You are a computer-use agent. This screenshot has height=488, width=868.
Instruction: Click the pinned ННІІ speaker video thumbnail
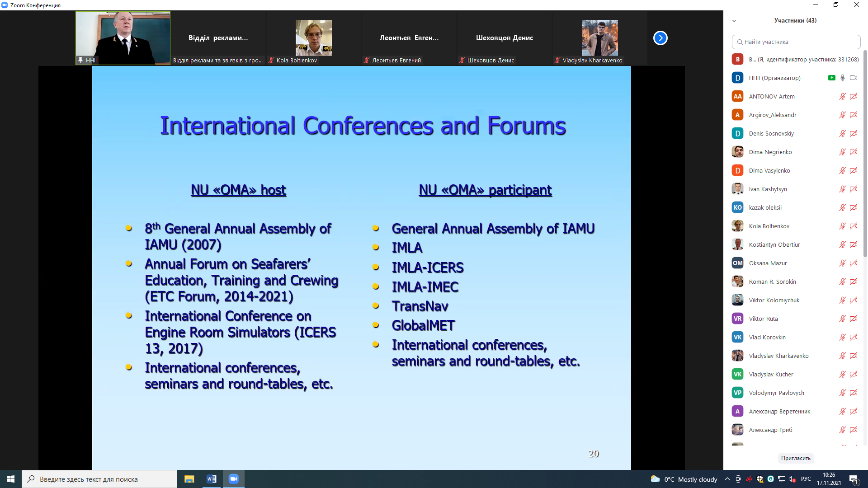123,38
